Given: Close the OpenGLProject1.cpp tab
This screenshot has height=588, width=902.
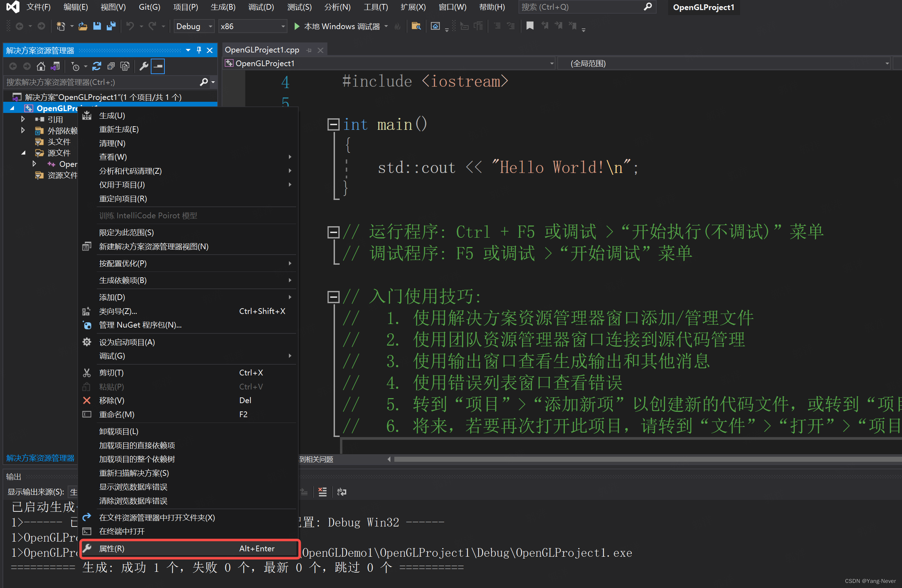Looking at the screenshot, I should point(321,50).
